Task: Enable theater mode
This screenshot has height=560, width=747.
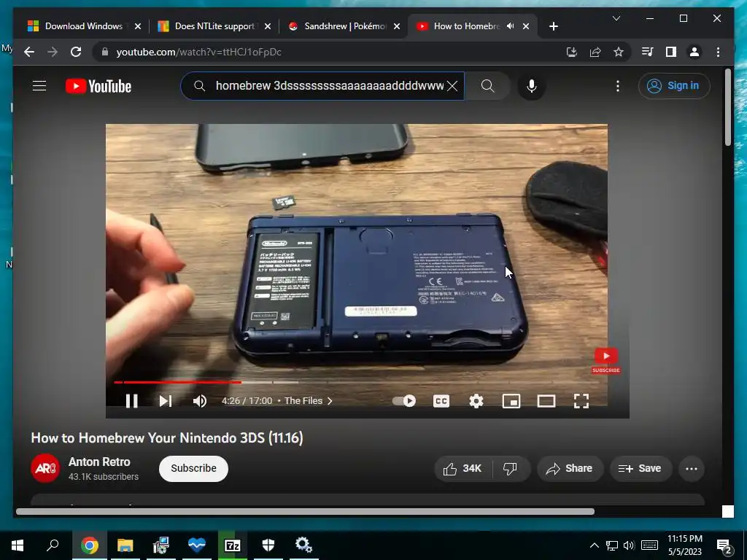Action: point(546,401)
